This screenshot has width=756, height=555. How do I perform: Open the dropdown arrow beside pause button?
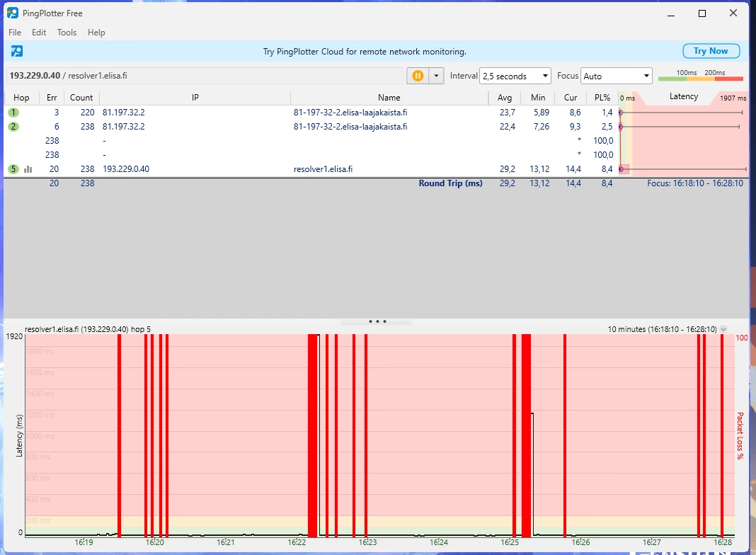point(436,76)
